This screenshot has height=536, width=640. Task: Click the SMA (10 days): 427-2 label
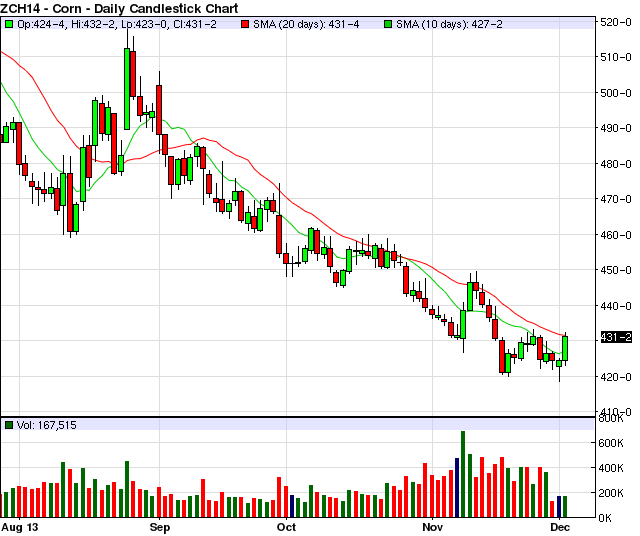pyautogui.click(x=449, y=24)
